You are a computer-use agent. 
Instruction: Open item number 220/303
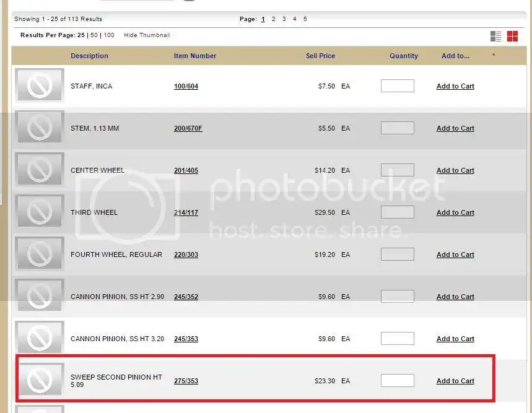(x=186, y=254)
